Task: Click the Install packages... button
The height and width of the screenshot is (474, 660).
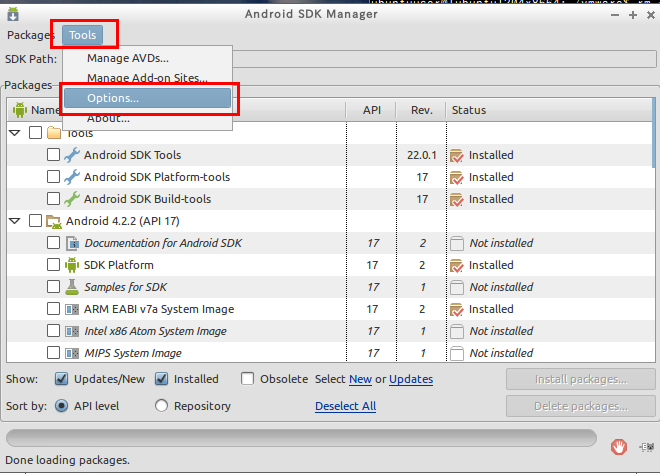Action: [581, 379]
